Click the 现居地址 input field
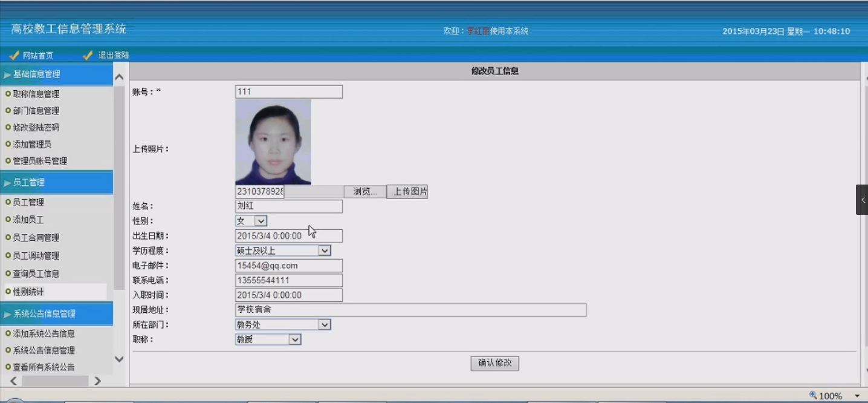868x403 pixels. pos(410,310)
